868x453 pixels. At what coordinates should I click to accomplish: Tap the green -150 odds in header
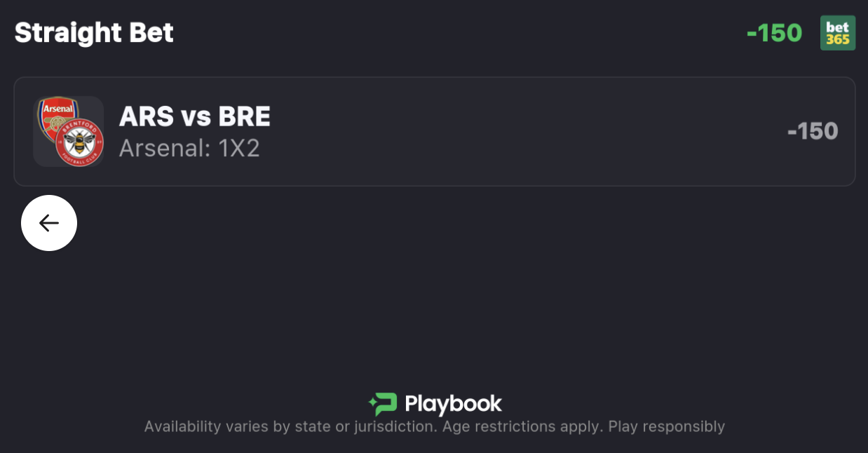[x=774, y=33]
